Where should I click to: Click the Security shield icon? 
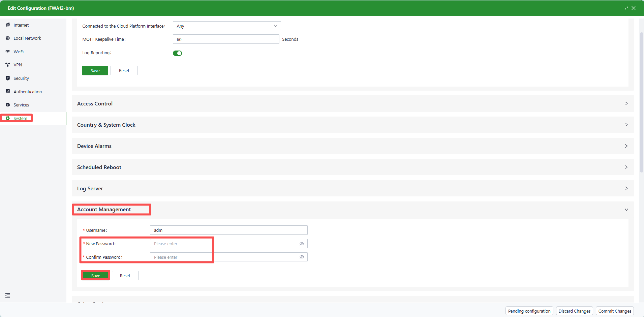click(x=8, y=78)
